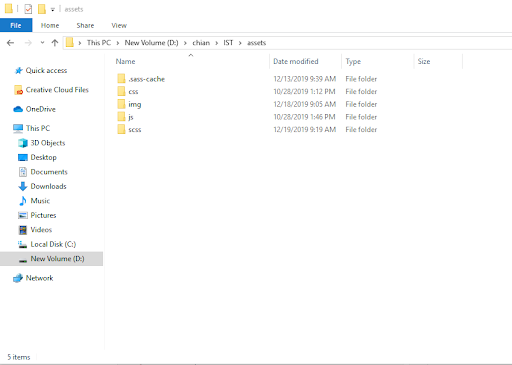
Task: Click the Forward navigation arrow
Action: (28, 43)
